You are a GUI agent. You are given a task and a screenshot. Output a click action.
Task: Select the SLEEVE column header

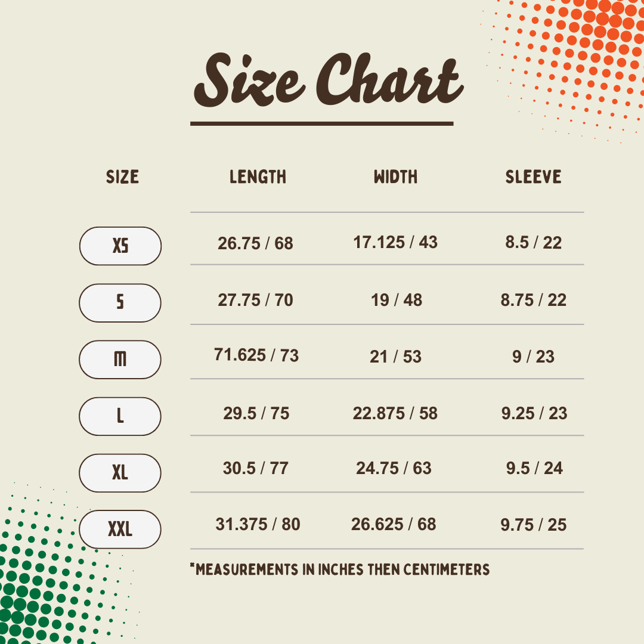[534, 177]
